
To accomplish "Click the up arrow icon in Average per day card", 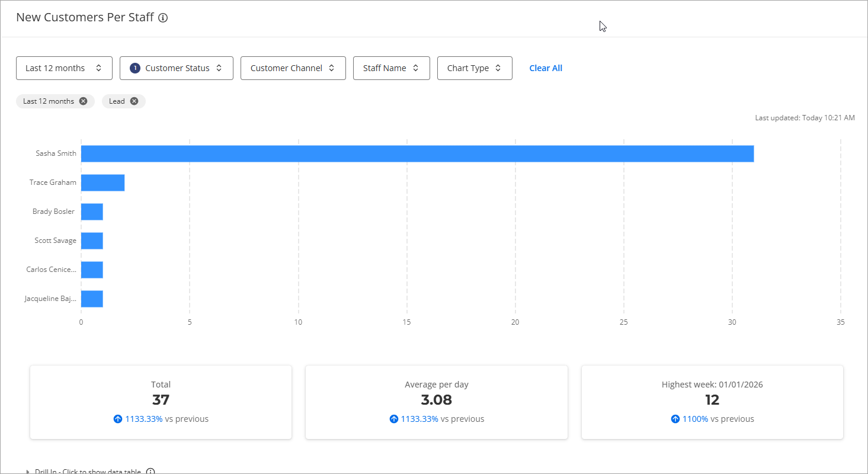I will click(x=393, y=419).
